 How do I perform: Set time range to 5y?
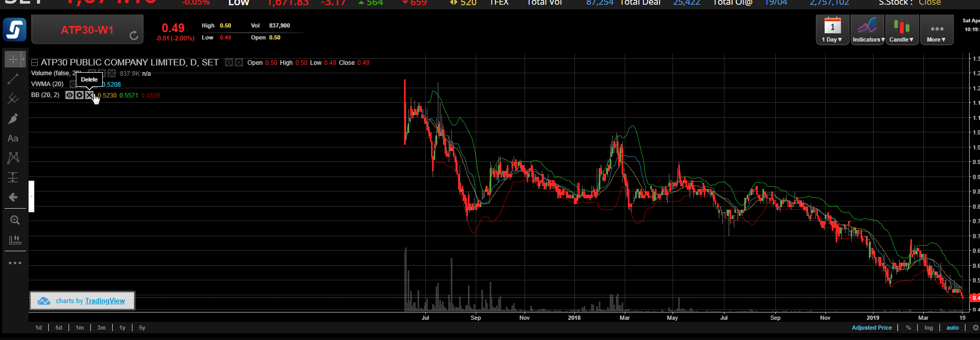click(142, 328)
